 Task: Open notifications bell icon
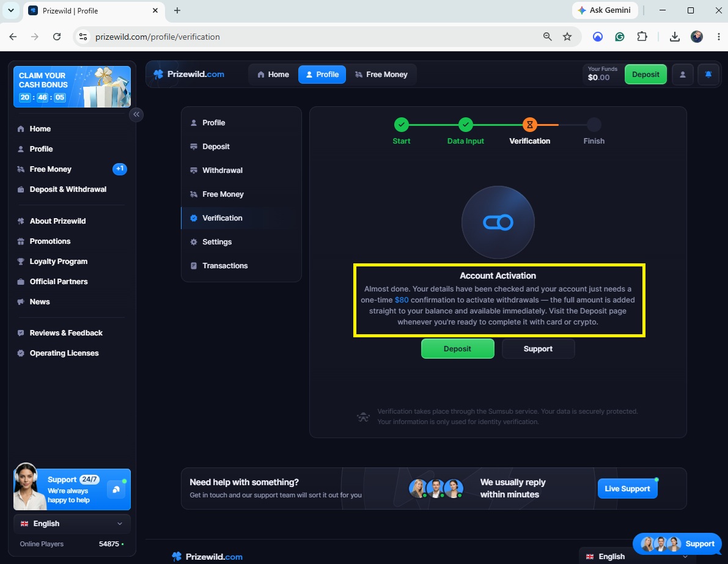pyautogui.click(x=708, y=75)
